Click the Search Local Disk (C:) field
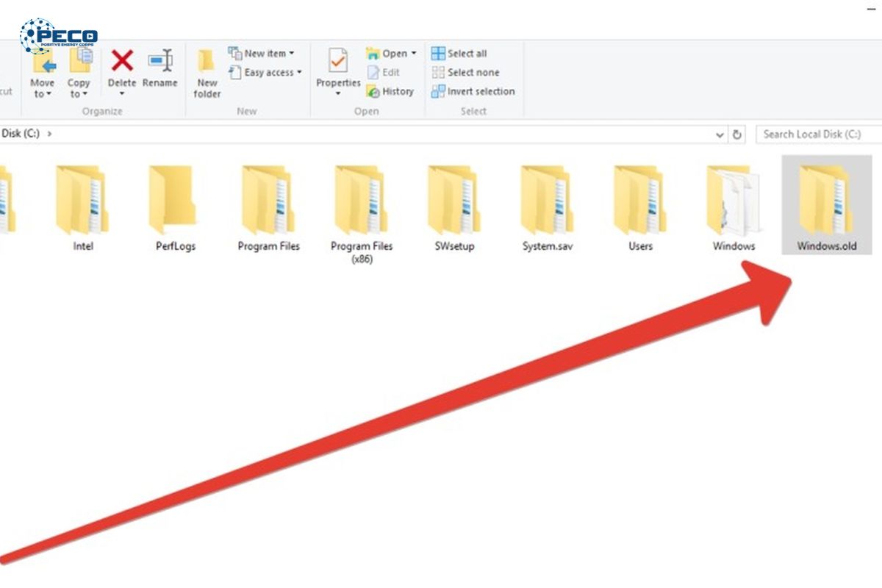This screenshot has width=882, height=588. 819,135
